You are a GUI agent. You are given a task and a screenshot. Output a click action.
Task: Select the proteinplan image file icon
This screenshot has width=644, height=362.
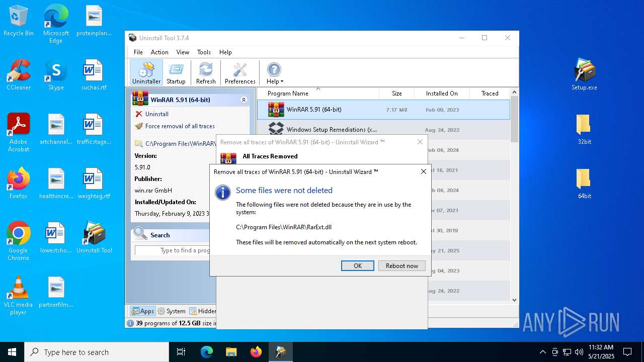(x=94, y=21)
